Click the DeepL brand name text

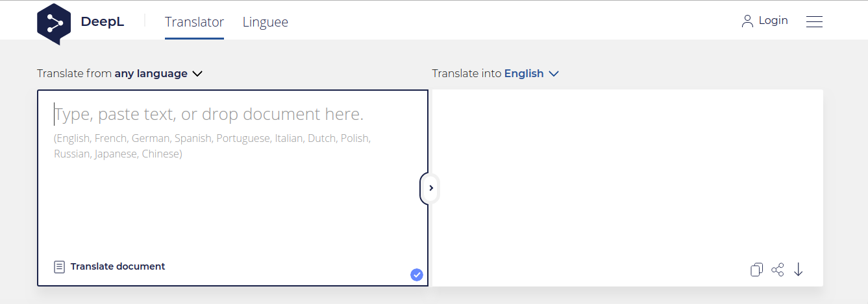103,21
